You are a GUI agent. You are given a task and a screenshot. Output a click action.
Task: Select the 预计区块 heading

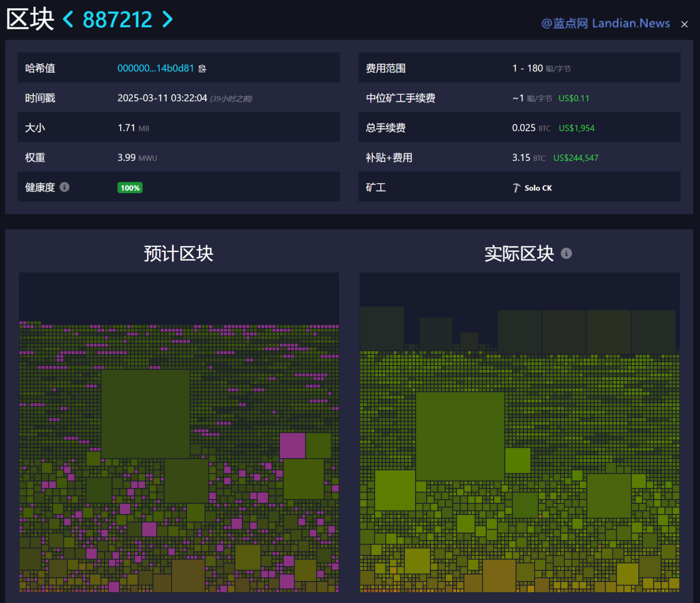[x=178, y=253]
